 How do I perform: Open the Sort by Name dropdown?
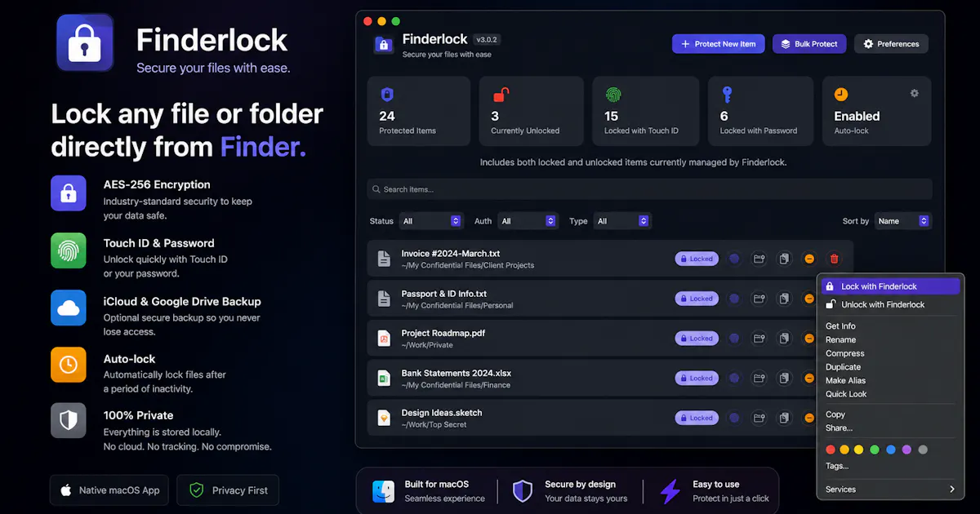(903, 221)
